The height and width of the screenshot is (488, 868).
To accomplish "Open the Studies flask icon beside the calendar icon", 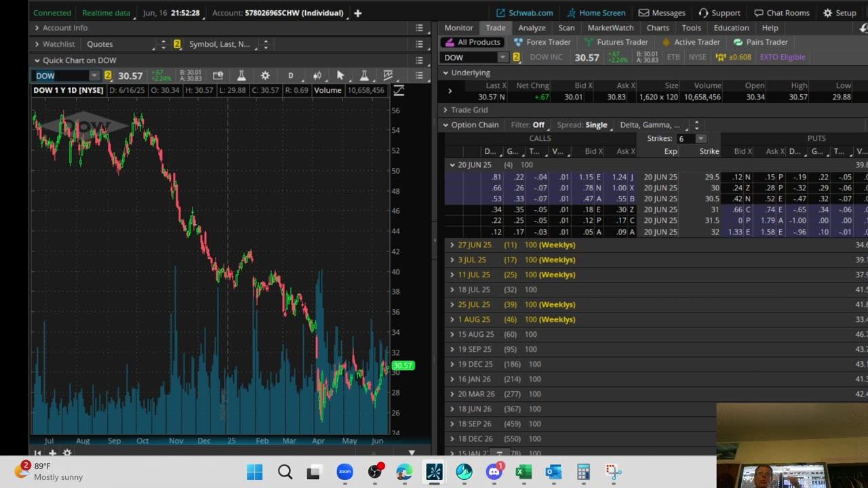I will coord(241,75).
